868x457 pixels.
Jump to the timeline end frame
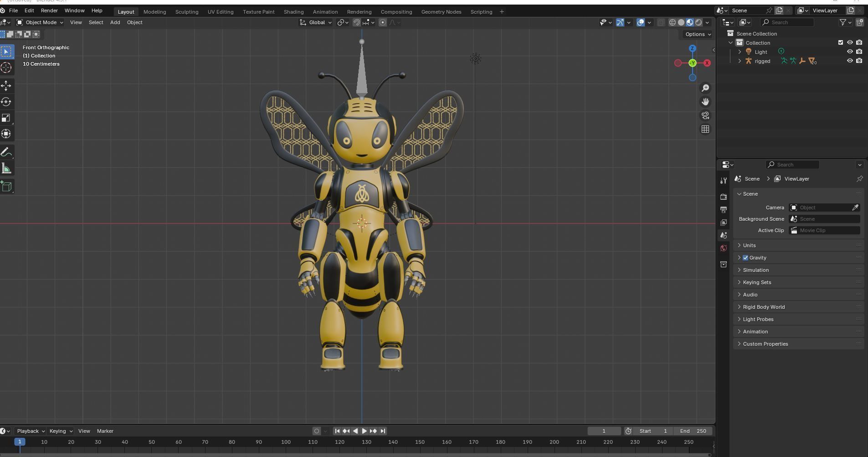tap(383, 431)
